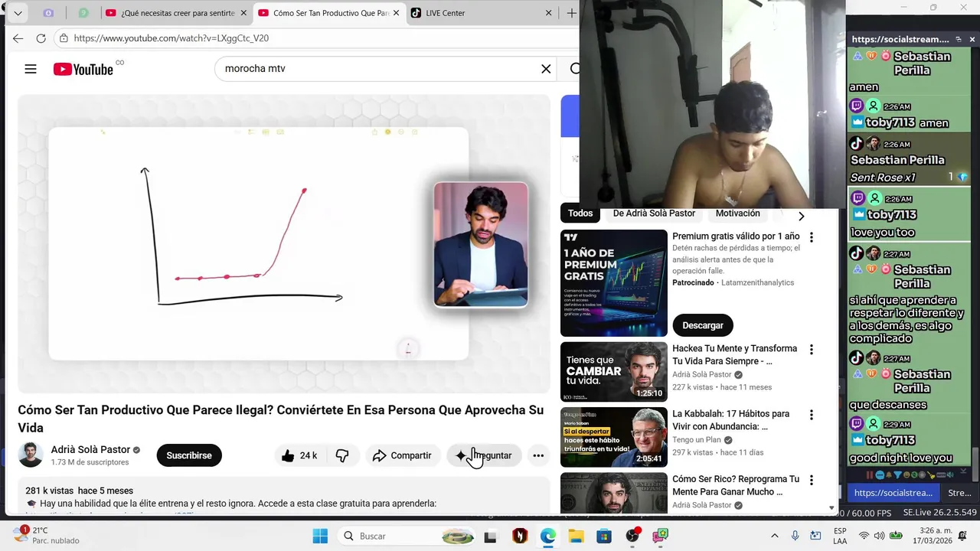This screenshot has width=980, height=551.
Task: Select the 'Todos' filter chip
Action: point(580,214)
